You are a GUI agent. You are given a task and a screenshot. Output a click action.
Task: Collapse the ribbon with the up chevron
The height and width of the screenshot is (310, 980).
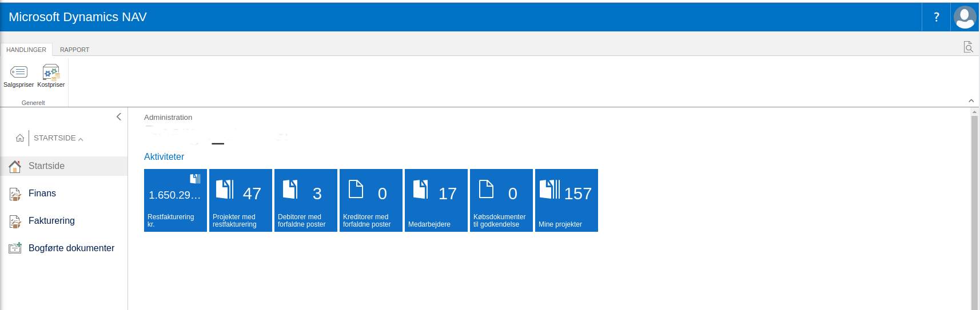[x=971, y=100]
